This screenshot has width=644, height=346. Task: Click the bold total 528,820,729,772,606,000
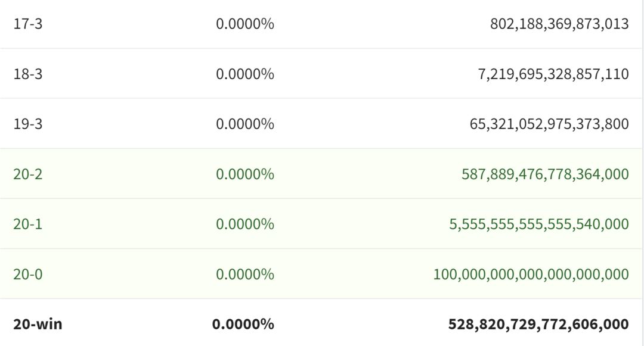(x=538, y=324)
